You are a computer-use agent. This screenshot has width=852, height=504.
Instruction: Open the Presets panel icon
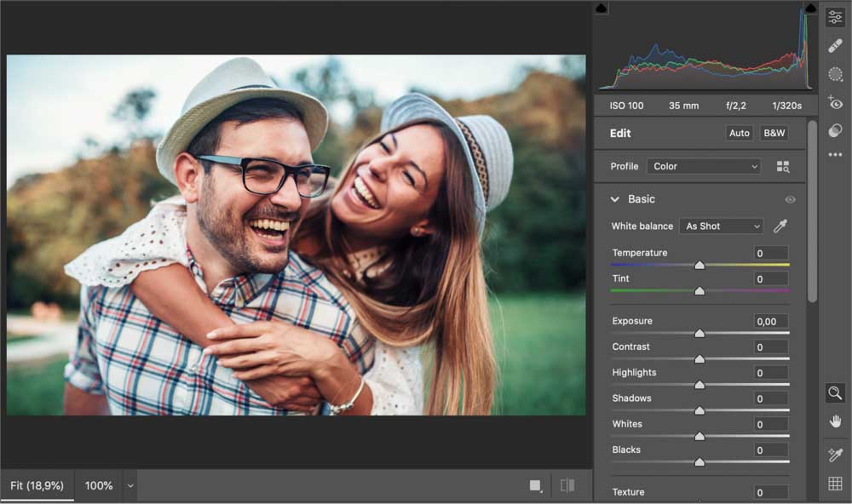click(x=835, y=130)
